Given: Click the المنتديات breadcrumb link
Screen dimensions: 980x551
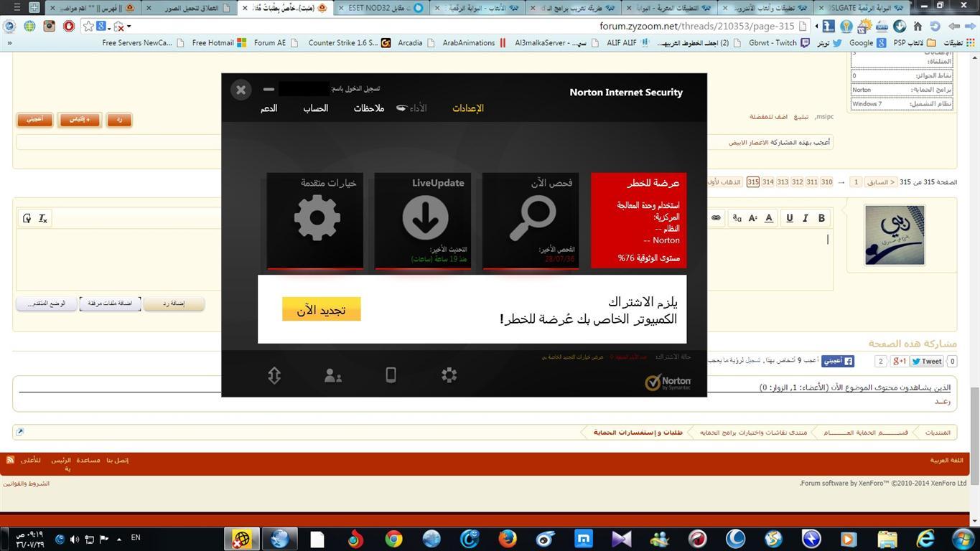Looking at the screenshot, I should pos(938,433).
